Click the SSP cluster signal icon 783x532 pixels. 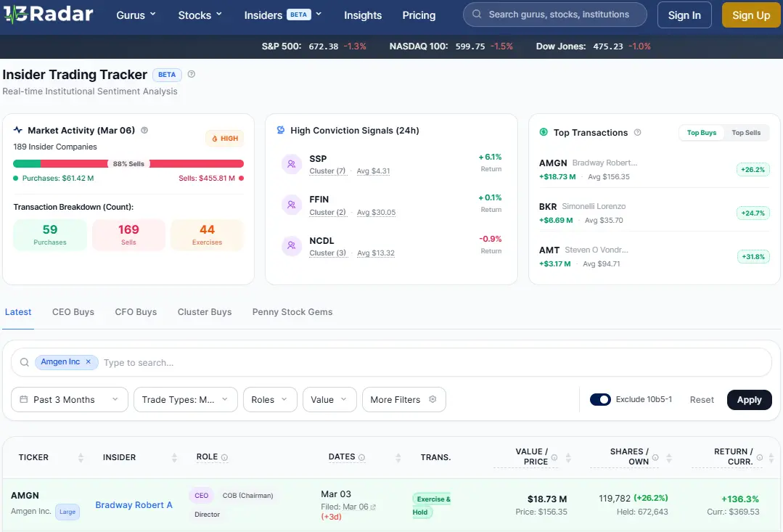(x=291, y=165)
